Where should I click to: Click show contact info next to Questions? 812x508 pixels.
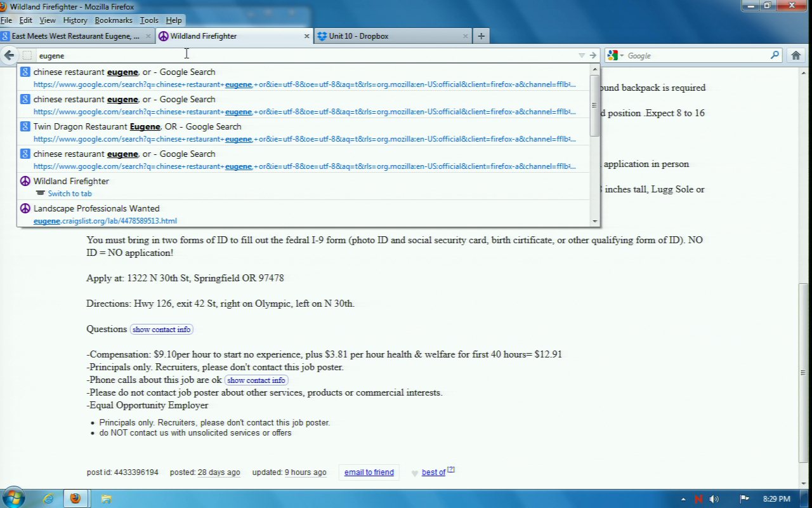pyautogui.click(x=161, y=330)
